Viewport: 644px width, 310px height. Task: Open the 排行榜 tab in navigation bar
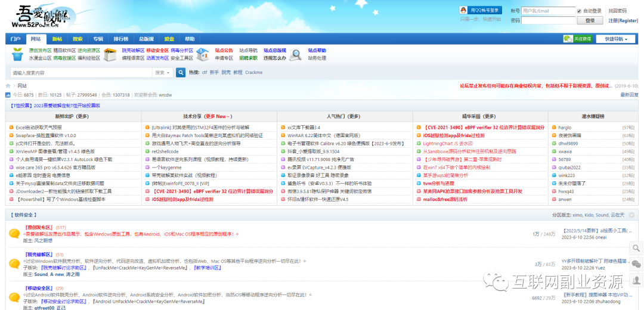click(x=121, y=39)
